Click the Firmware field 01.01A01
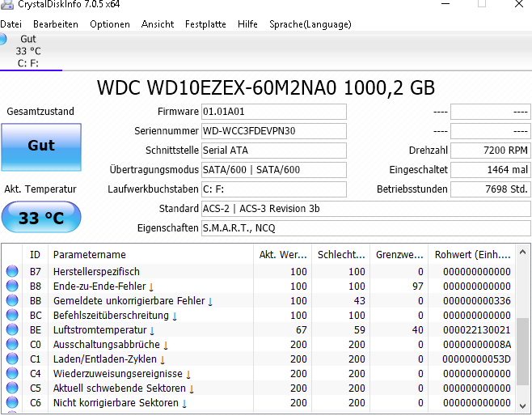Image resolution: width=532 pixels, height=416 pixels. pos(274,112)
